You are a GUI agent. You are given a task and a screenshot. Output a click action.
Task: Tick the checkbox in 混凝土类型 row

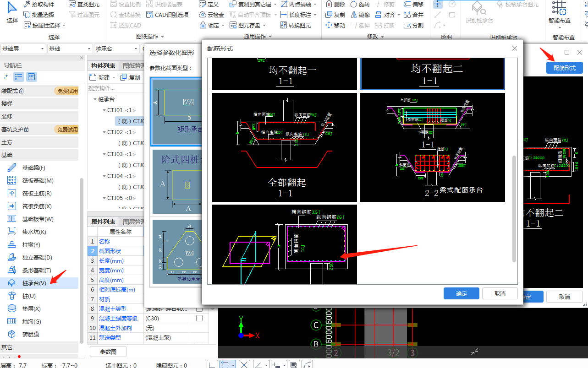199,309
